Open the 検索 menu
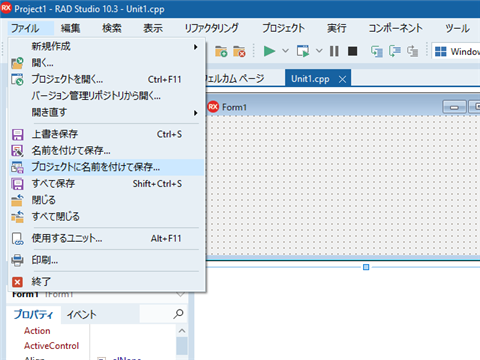 pyautogui.click(x=112, y=28)
